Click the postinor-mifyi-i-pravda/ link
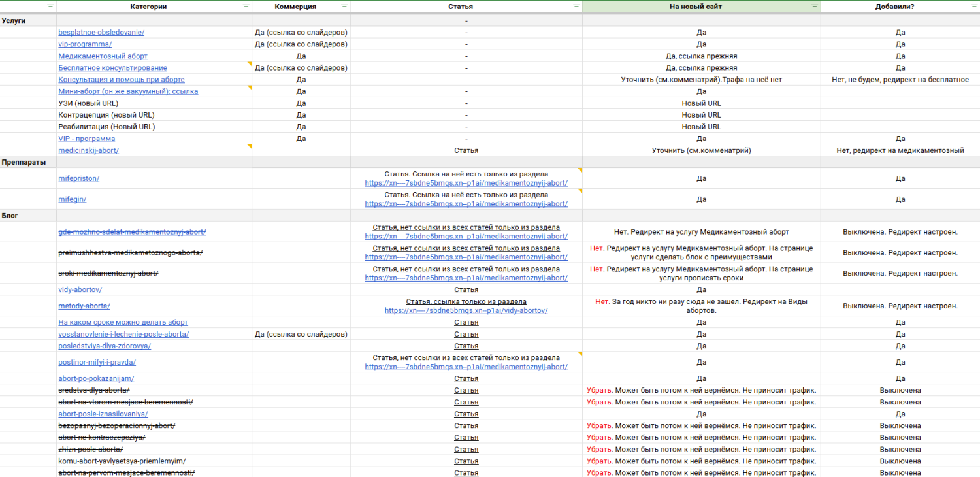This screenshot has width=980, height=477. tap(97, 362)
